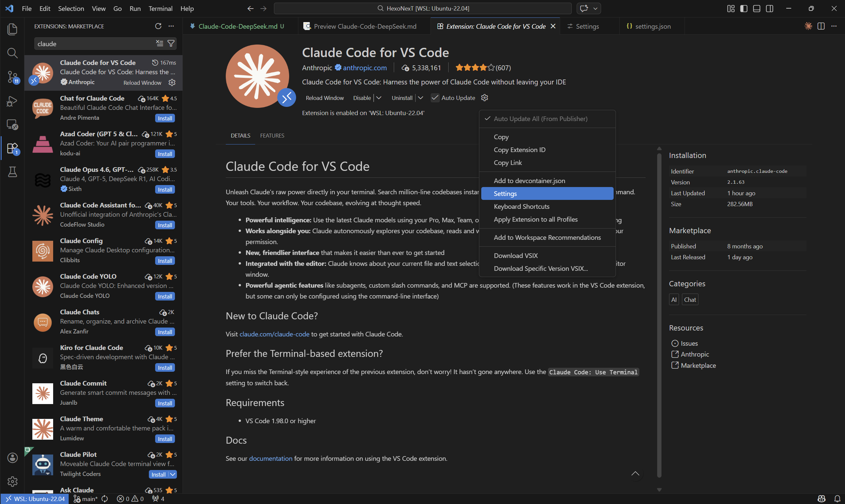845x504 pixels.
Task: Expand the Uninstall button dropdown arrow
Action: 420,98
